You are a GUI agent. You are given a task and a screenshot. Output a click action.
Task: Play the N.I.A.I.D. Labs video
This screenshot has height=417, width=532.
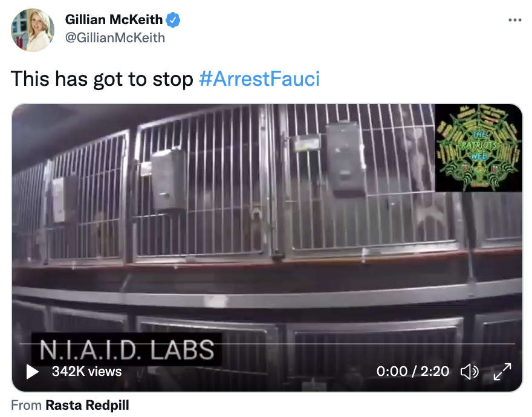[x=32, y=372]
